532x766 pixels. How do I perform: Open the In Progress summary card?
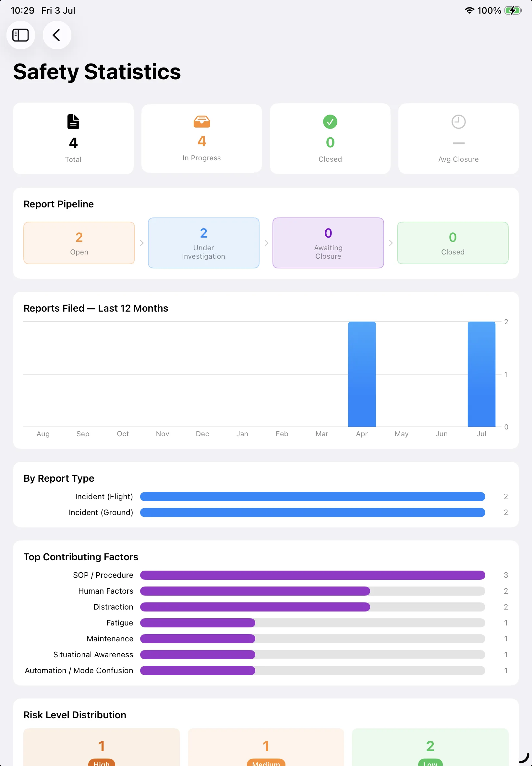click(x=202, y=138)
